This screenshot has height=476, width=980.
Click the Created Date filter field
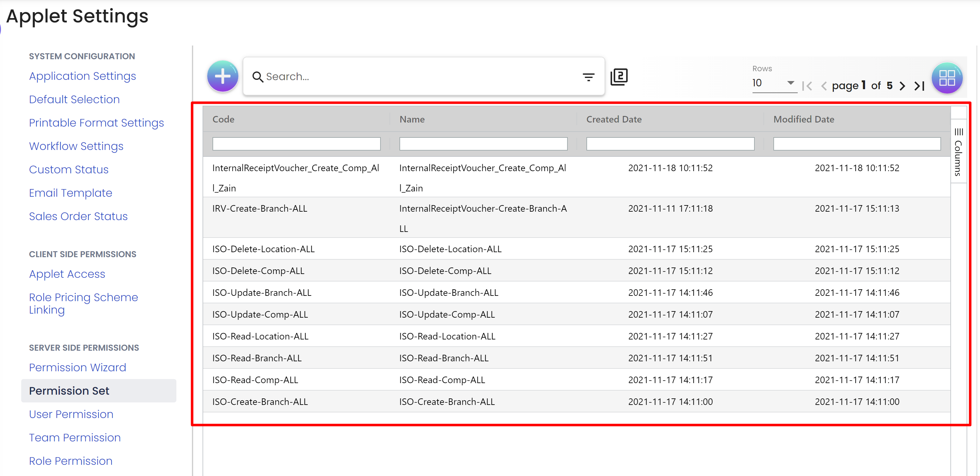pyautogui.click(x=670, y=144)
